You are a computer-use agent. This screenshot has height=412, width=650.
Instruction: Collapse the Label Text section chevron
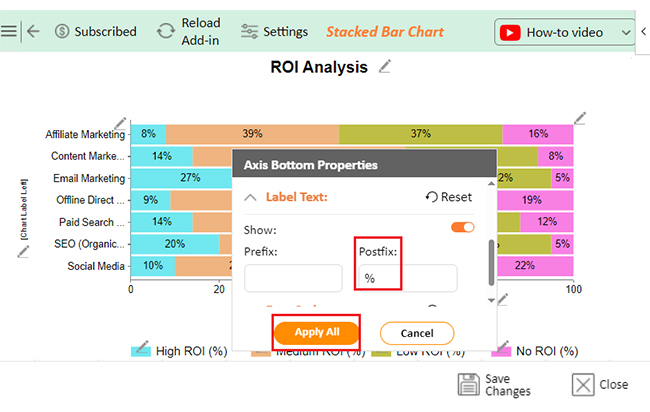pyautogui.click(x=250, y=197)
